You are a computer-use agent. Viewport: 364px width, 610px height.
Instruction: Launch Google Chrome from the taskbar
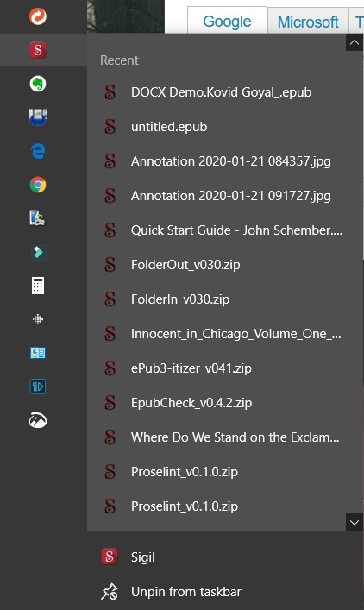pyautogui.click(x=38, y=185)
